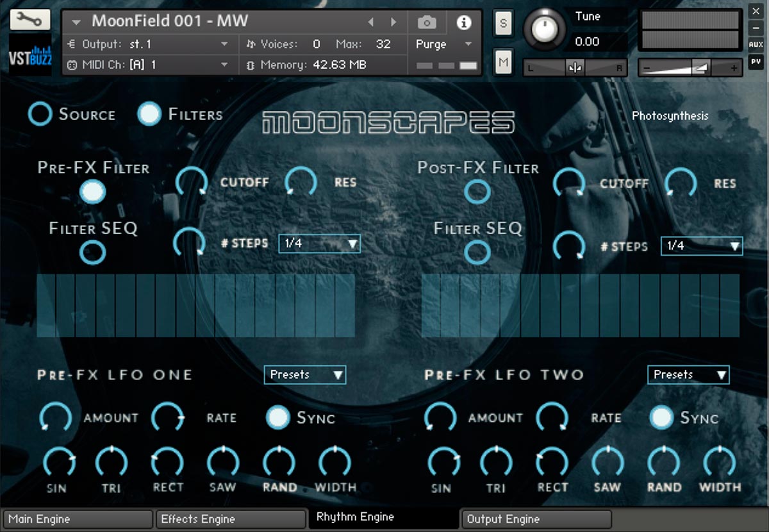Click the LFO One WIDTH knob

335,463
